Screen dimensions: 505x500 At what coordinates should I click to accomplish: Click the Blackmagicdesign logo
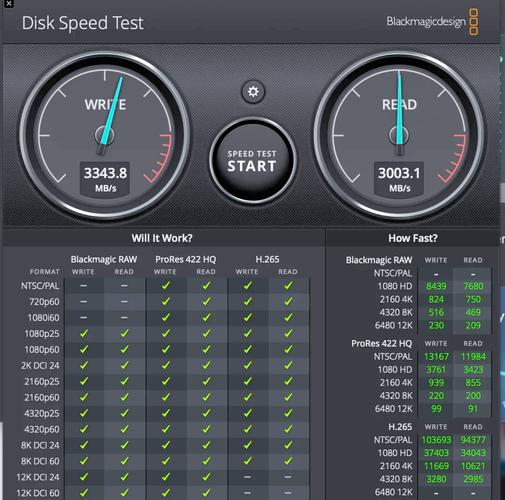[432, 22]
